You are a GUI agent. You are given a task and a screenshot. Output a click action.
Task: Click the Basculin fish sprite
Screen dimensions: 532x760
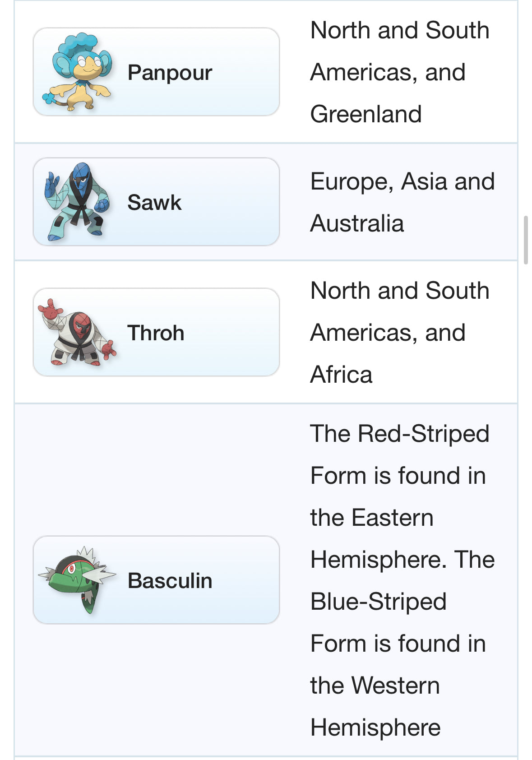click(x=77, y=580)
